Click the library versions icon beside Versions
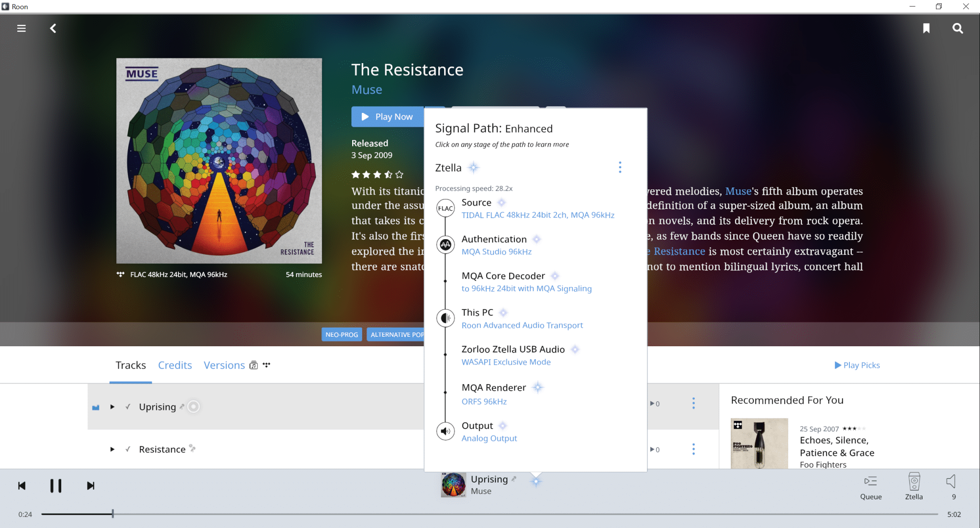The height and width of the screenshot is (528, 980). [x=254, y=365]
